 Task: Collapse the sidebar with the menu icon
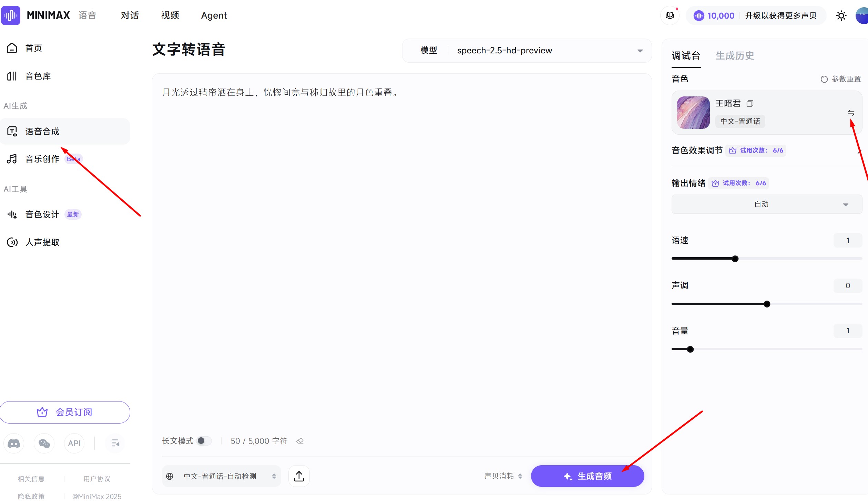coord(115,443)
